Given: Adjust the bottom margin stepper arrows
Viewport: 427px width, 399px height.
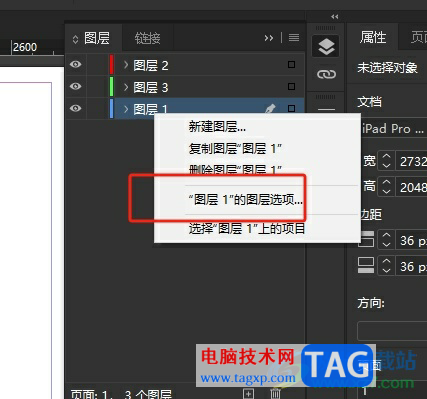Looking at the screenshot, I should (x=386, y=266).
